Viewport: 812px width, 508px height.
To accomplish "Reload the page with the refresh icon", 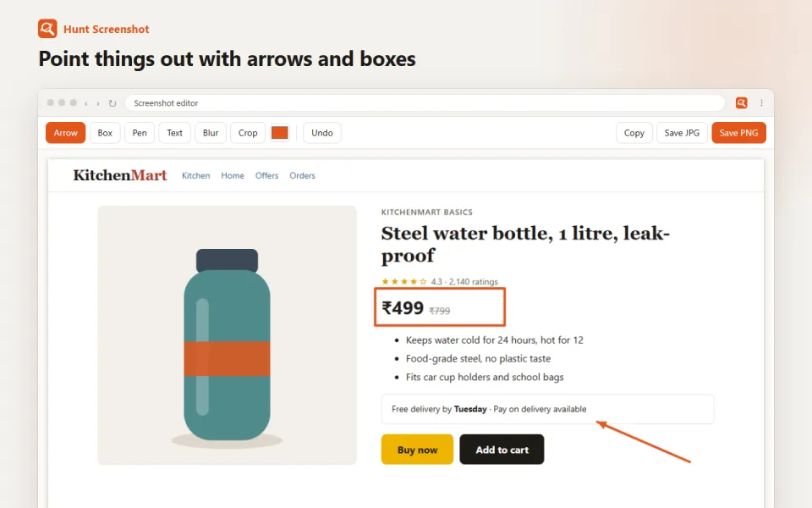I will pyautogui.click(x=112, y=103).
